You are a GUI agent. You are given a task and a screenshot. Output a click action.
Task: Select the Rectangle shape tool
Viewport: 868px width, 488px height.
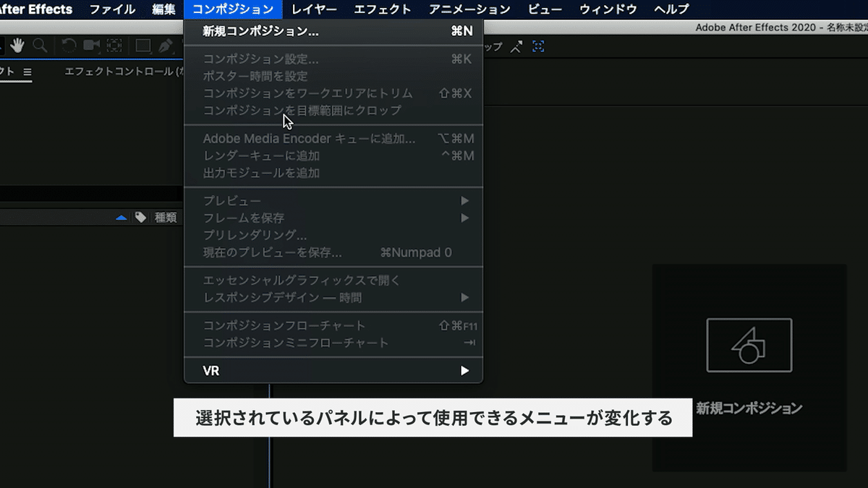click(x=142, y=45)
